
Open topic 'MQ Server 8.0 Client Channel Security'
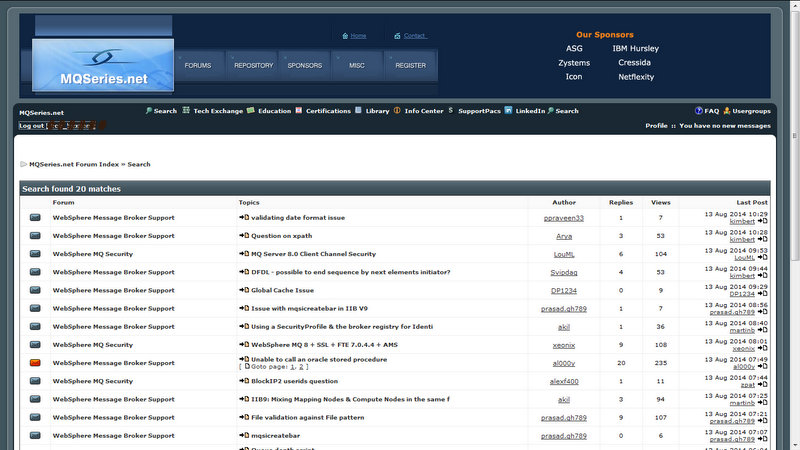click(x=313, y=254)
